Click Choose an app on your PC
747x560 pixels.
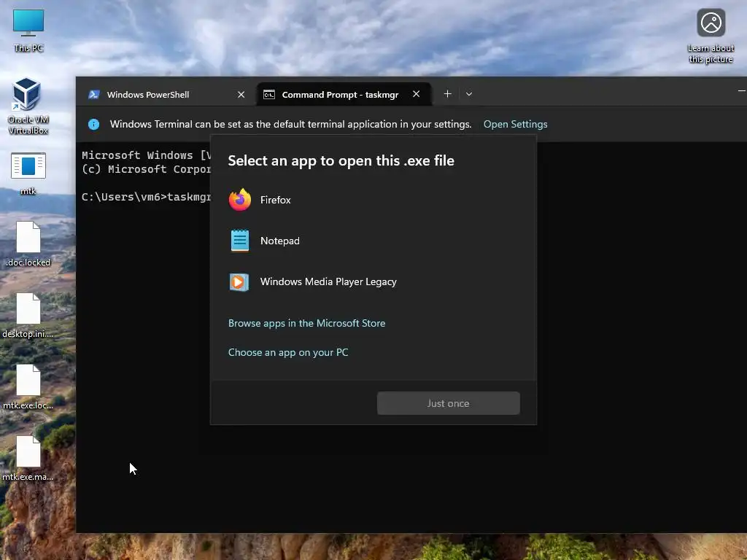tap(288, 352)
